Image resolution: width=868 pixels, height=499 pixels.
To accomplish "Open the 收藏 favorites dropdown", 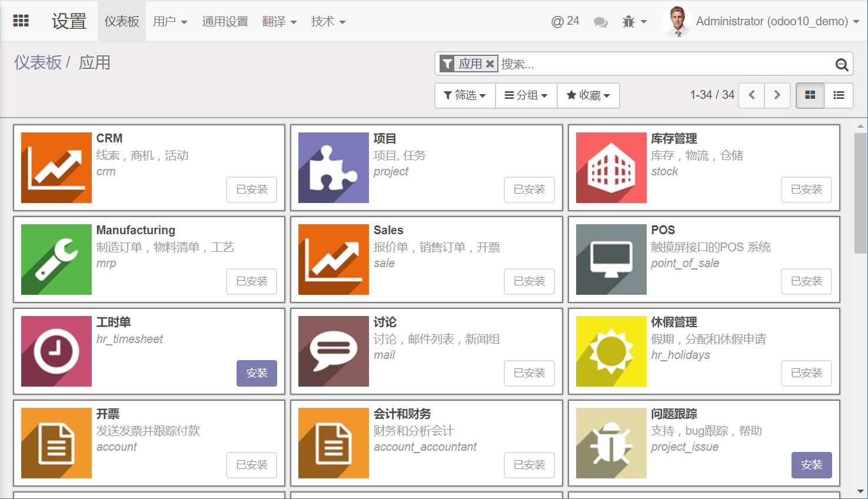I will tap(588, 95).
